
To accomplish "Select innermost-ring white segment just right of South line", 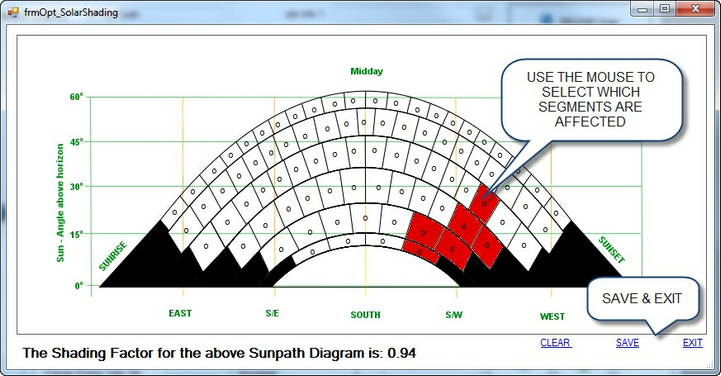I will [384, 242].
